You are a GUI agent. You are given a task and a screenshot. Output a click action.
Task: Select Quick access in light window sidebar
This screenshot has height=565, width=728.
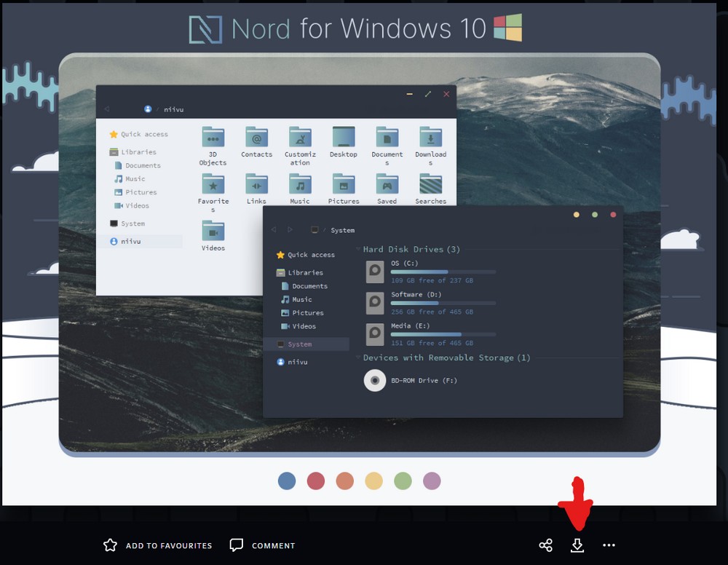(143, 134)
